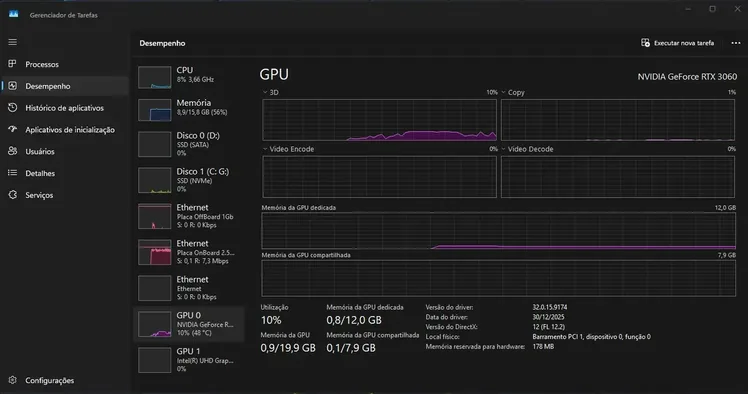Click the Histórico de aplicativos icon
748x394 pixels.
click(x=12, y=108)
